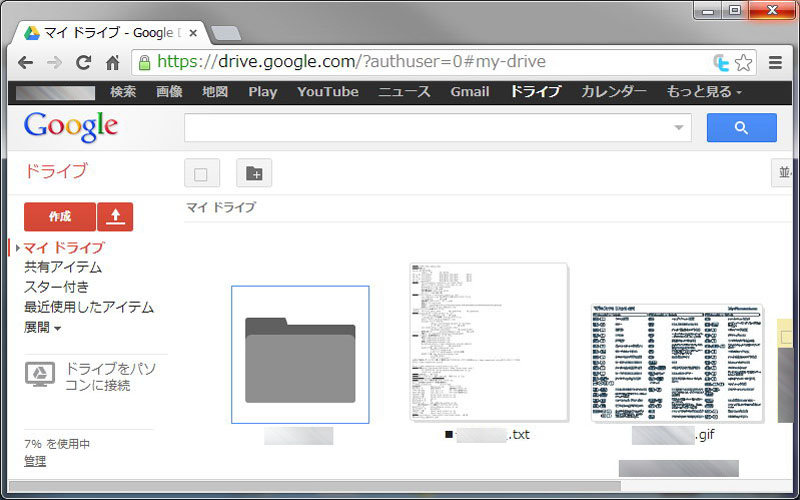The image size is (800, 500).
Task: Open the search options dropdown arrow
Action: [x=679, y=128]
